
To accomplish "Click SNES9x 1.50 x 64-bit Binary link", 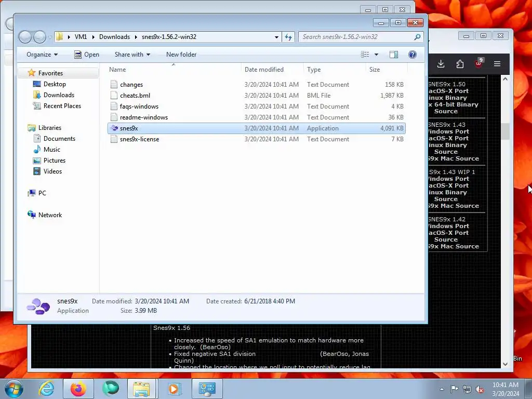I will (x=453, y=104).
